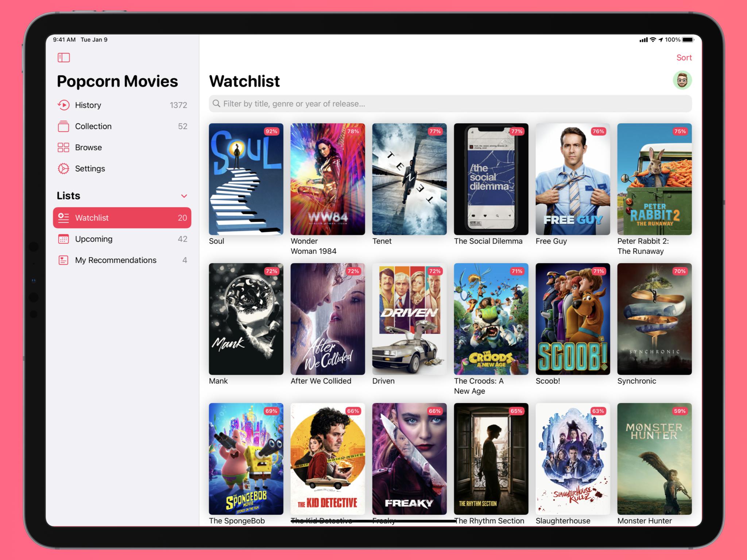Click the Wi-Fi status icon

[653, 40]
